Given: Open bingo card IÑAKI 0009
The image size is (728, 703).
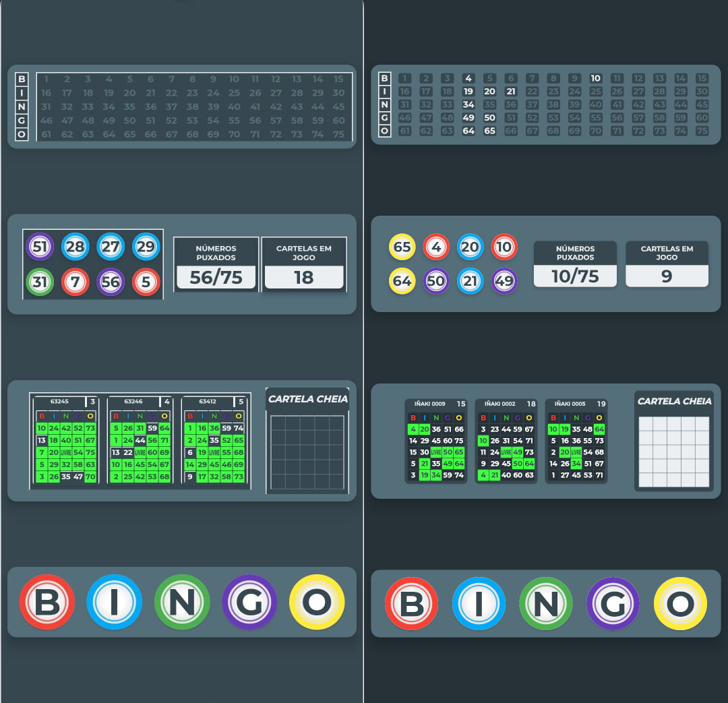Looking at the screenshot, I should pos(436,441).
